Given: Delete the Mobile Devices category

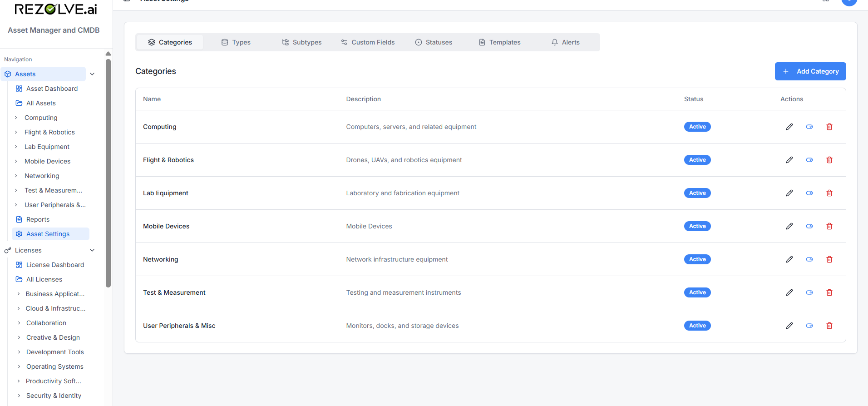Looking at the screenshot, I should click(829, 226).
